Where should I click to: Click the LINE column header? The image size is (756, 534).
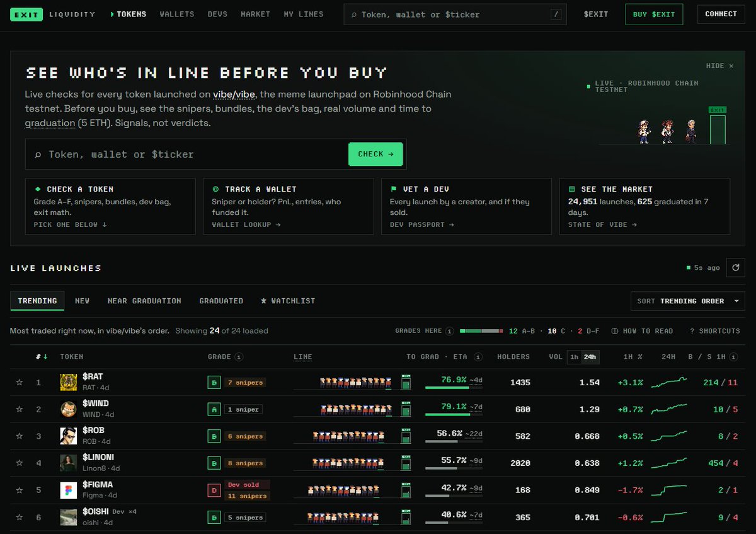(x=303, y=357)
